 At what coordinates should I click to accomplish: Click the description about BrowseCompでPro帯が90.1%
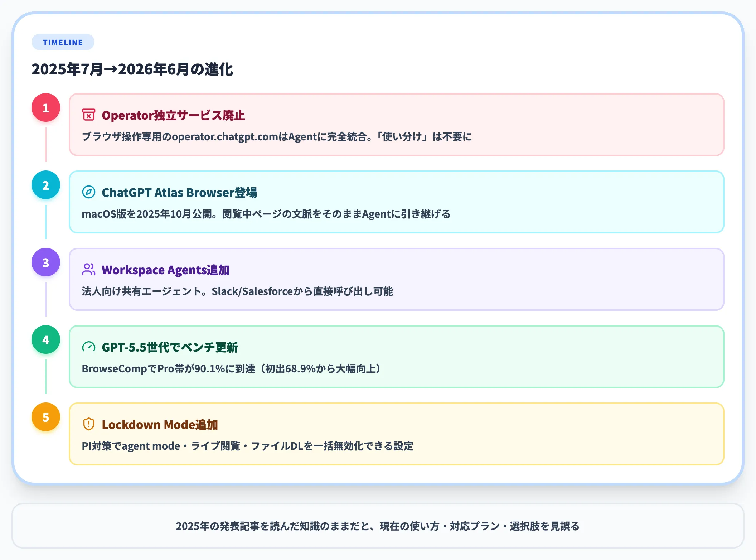[x=231, y=369]
